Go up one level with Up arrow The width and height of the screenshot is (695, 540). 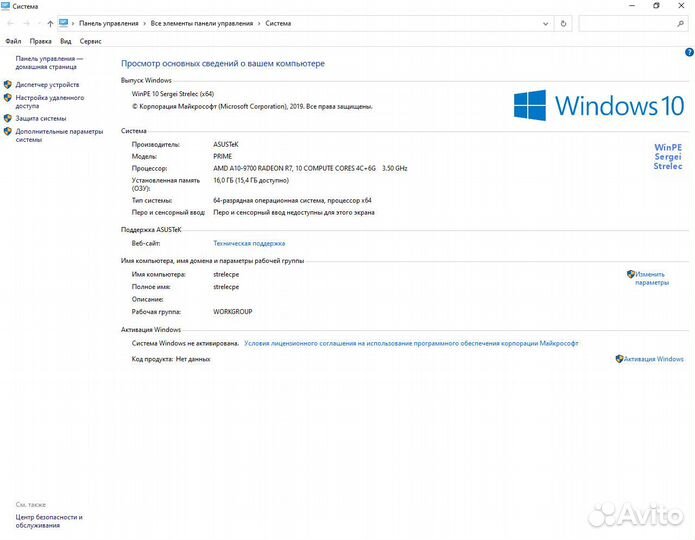coord(50,23)
